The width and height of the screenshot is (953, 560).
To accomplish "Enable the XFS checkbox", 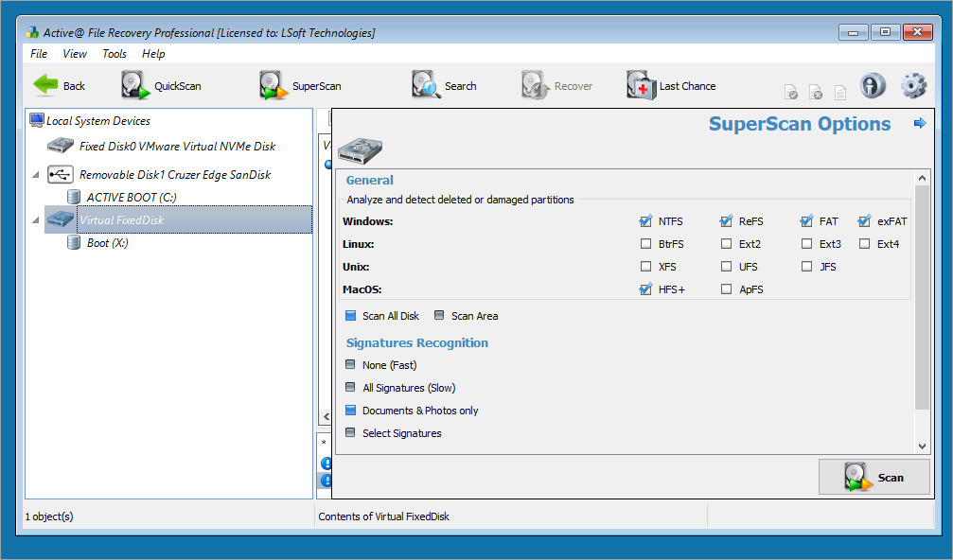I will (645, 266).
